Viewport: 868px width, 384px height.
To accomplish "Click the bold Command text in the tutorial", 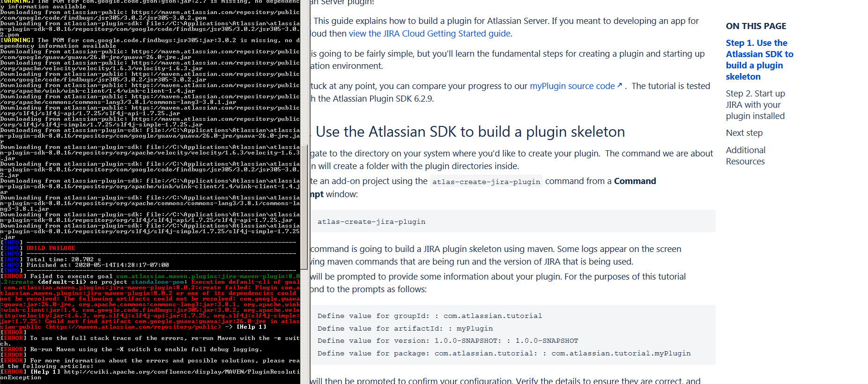I will 635,181.
